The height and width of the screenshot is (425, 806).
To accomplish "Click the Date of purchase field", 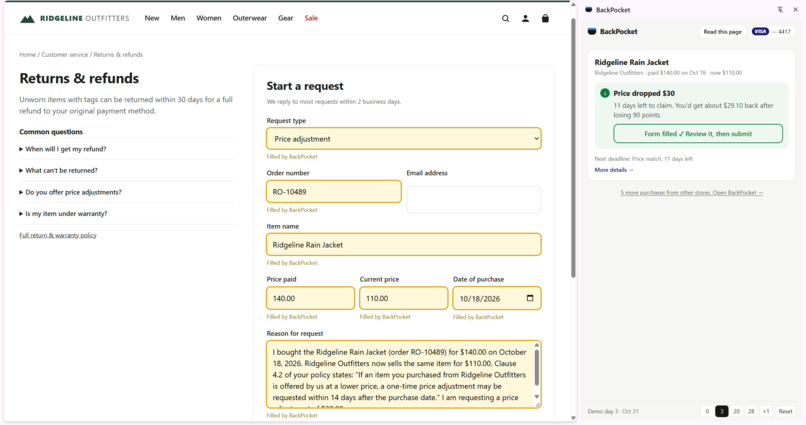I will (497, 298).
